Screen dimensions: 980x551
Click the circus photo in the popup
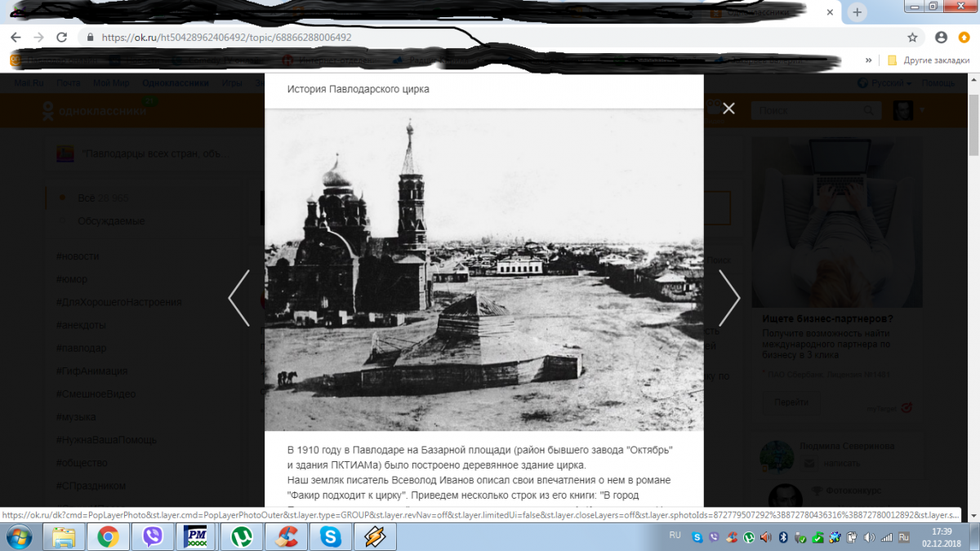(x=483, y=269)
